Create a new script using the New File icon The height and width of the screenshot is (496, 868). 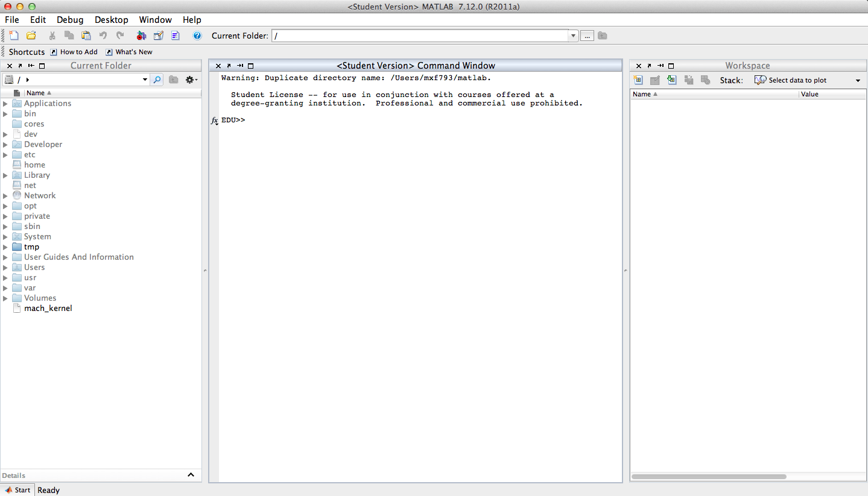coord(14,36)
